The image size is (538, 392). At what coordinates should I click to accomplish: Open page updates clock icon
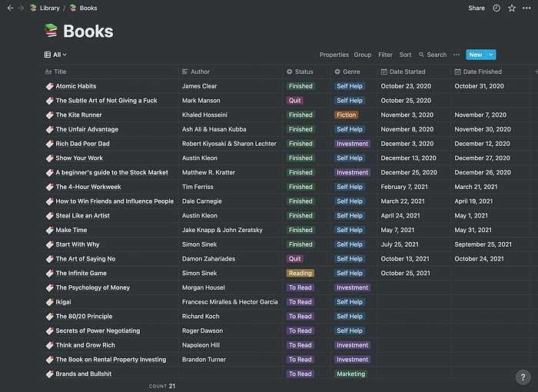[x=496, y=8]
